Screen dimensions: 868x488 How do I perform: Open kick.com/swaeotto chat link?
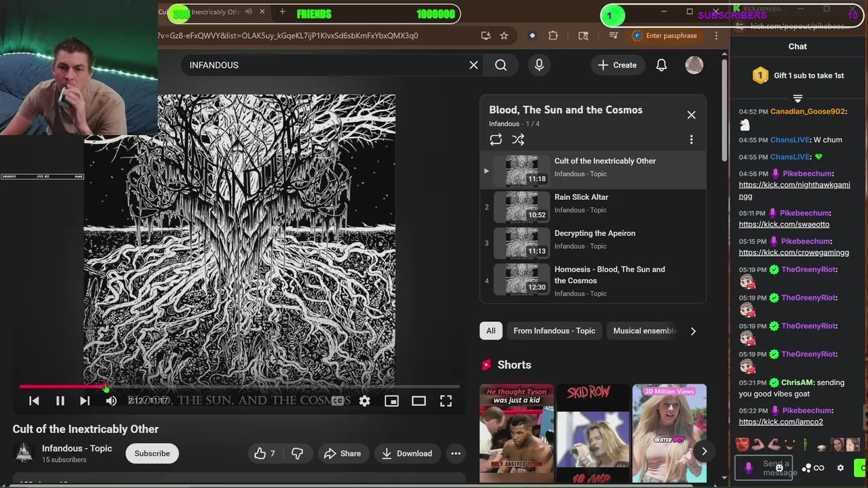click(784, 224)
